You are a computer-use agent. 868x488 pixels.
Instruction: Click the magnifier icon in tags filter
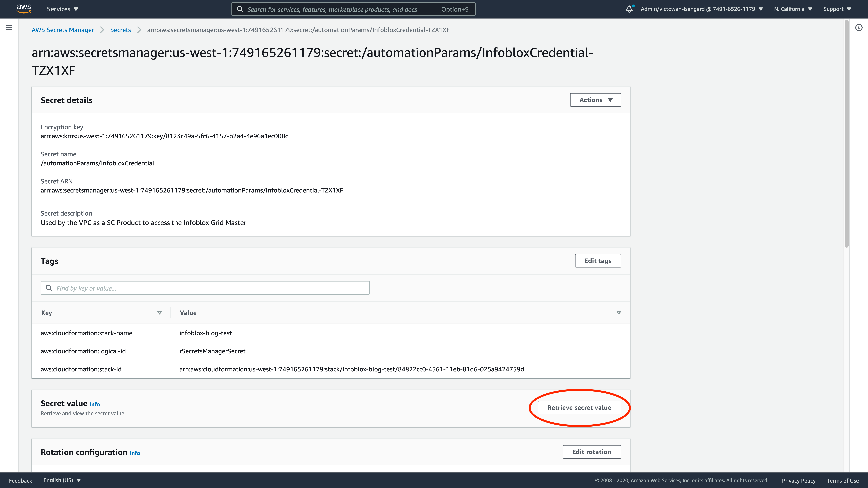(49, 288)
